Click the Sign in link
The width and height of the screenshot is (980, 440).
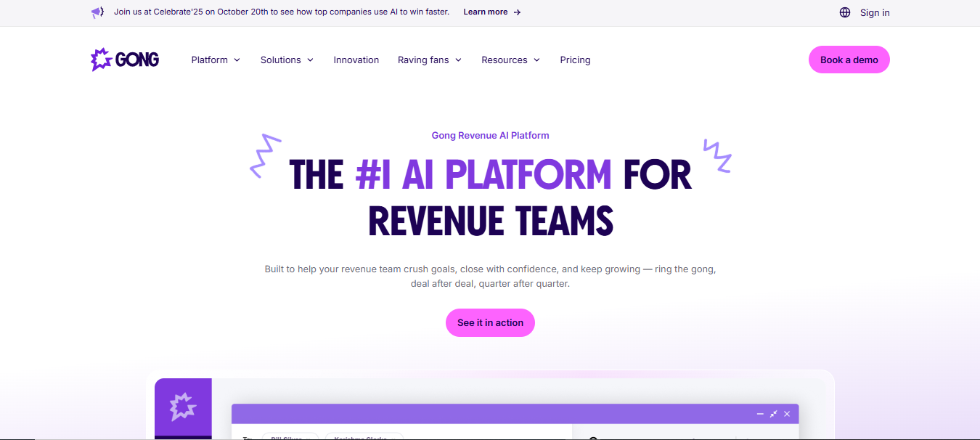875,12
